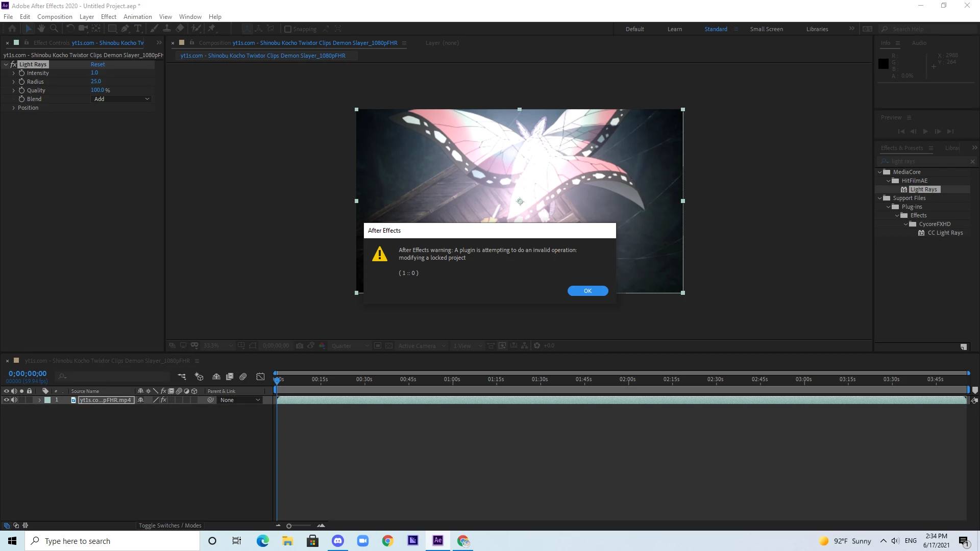The image size is (980, 551).
Task: Open the Parent & Link None dropdown
Action: tap(240, 400)
